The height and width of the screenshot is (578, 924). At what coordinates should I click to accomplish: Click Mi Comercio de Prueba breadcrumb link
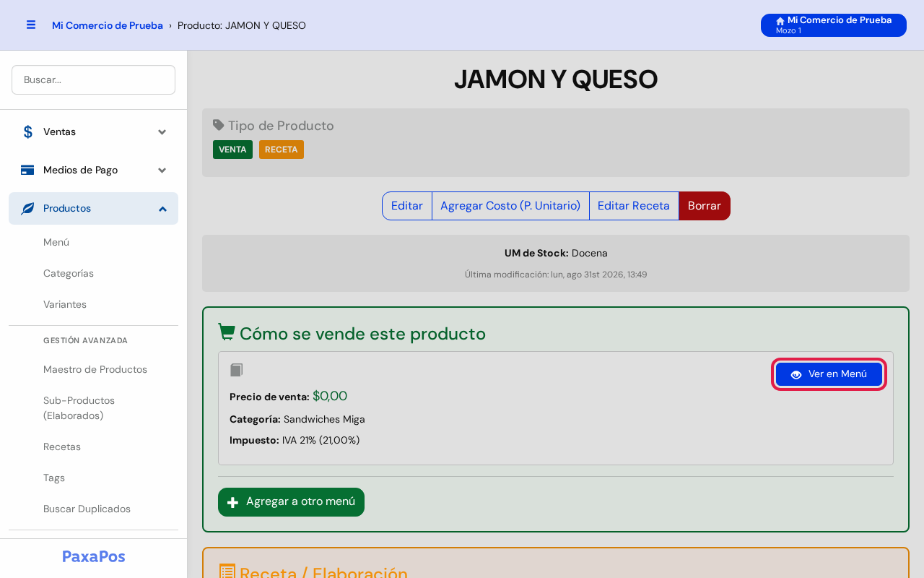point(108,25)
